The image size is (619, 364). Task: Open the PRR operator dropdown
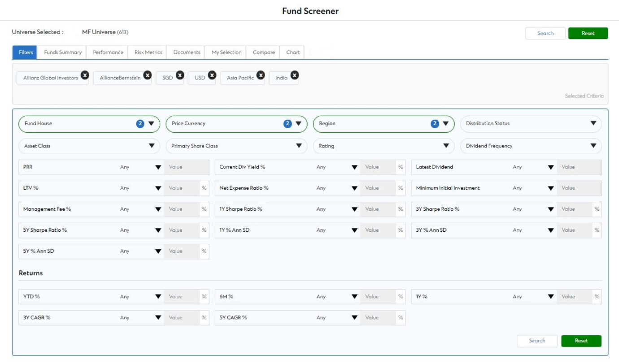pyautogui.click(x=140, y=167)
